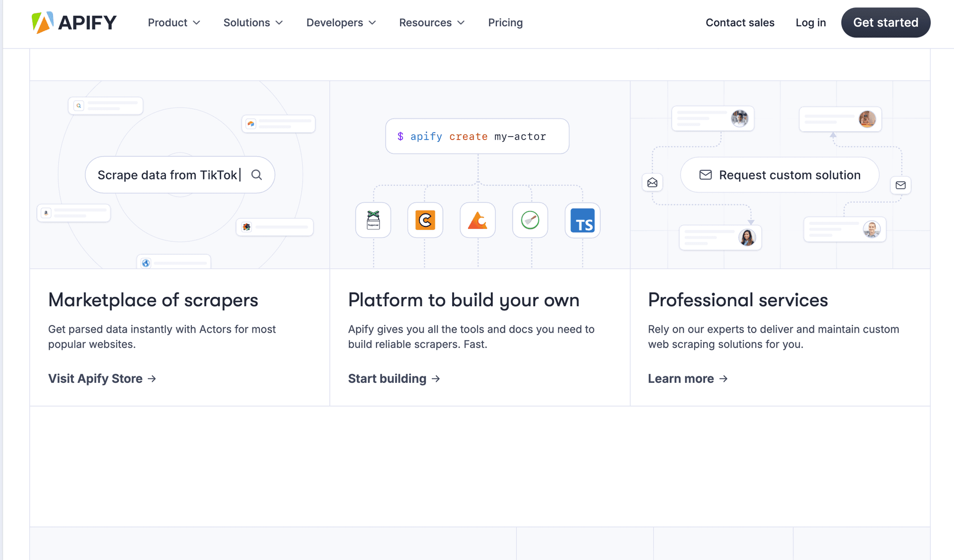Screen dimensions: 954x560
Task: Click the Visit Apify Store link
Action: pyautogui.click(x=102, y=379)
